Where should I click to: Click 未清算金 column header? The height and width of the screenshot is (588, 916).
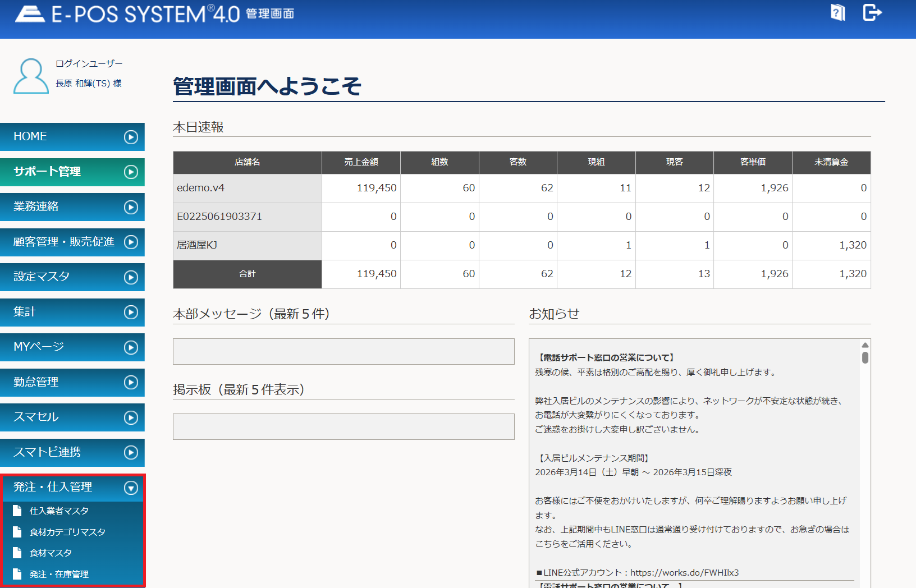[x=831, y=162]
